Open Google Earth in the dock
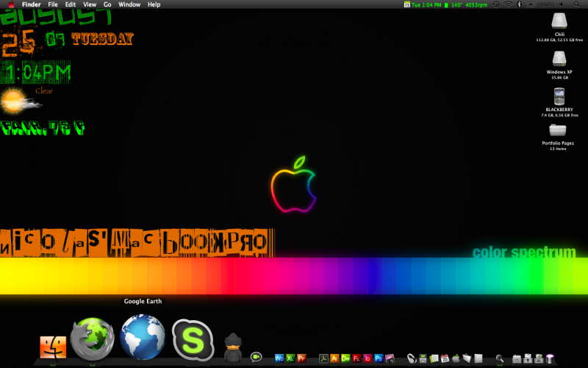The height and width of the screenshot is (368, 588). pyautogui.click(x=143, y=337)
